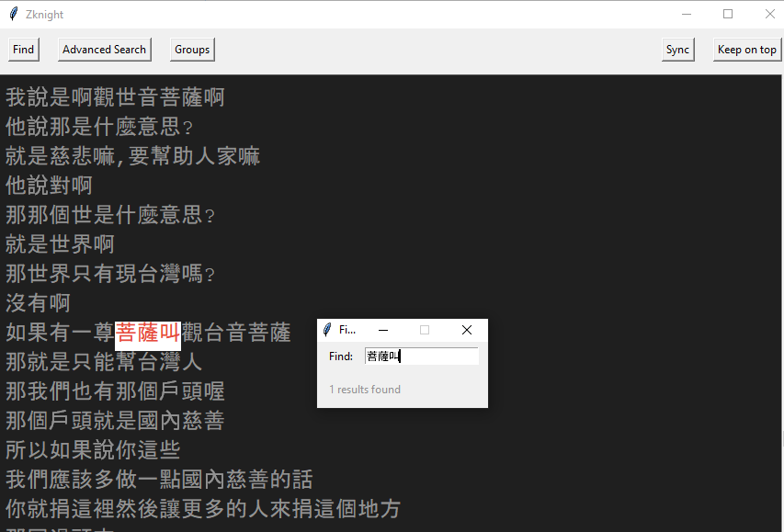The width and height of the screenshot is (784, 532).
Task: Click the feather icon on the Find dialog
Action: (326, 329)
